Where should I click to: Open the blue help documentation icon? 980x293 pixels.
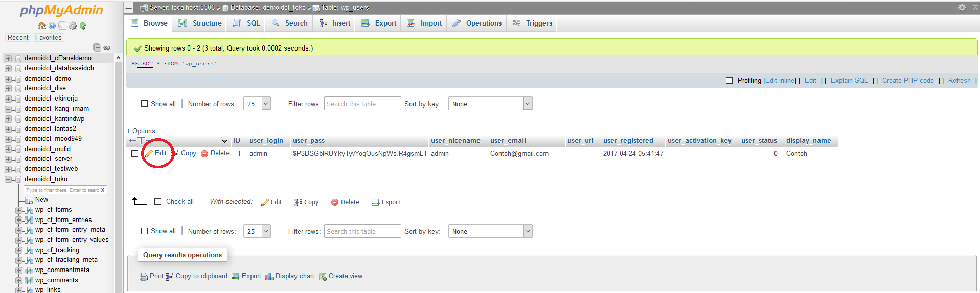pyautogui.click(x=52, y=26)
